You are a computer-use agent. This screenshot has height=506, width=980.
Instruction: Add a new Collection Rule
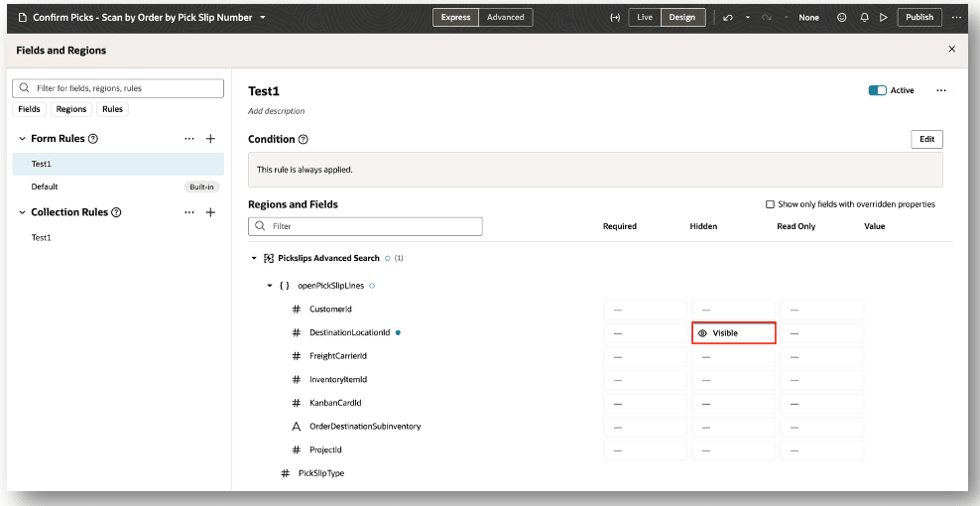click(210, 212)
